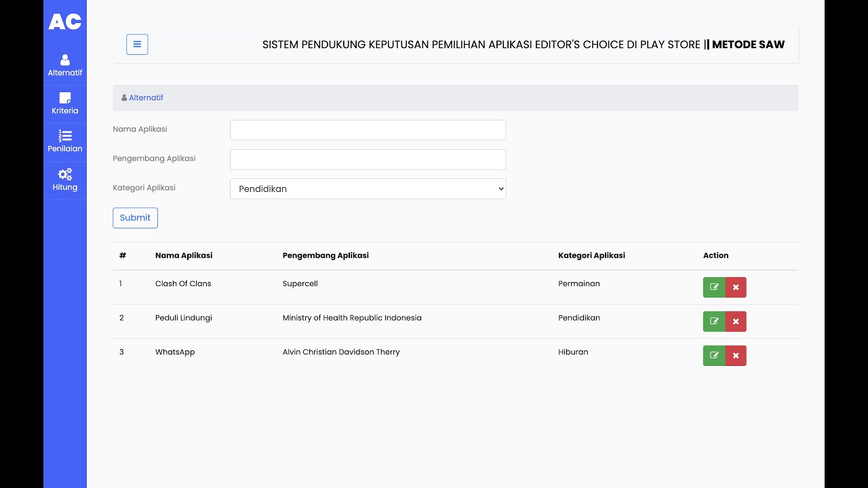
Task: Select the 'Supercell' developer cell
Action: pyautogui.click(x=300, y=284)
